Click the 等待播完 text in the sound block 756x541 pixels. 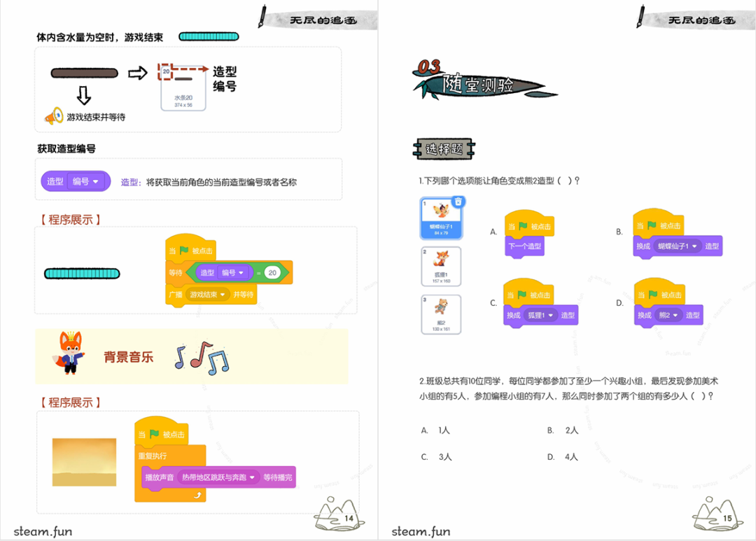[x=278, y=477]
